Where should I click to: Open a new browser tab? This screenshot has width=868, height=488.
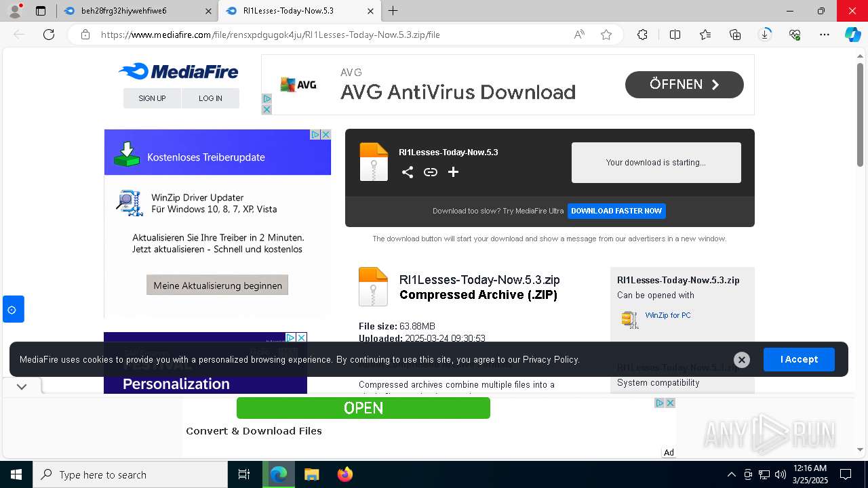[393, 11]
